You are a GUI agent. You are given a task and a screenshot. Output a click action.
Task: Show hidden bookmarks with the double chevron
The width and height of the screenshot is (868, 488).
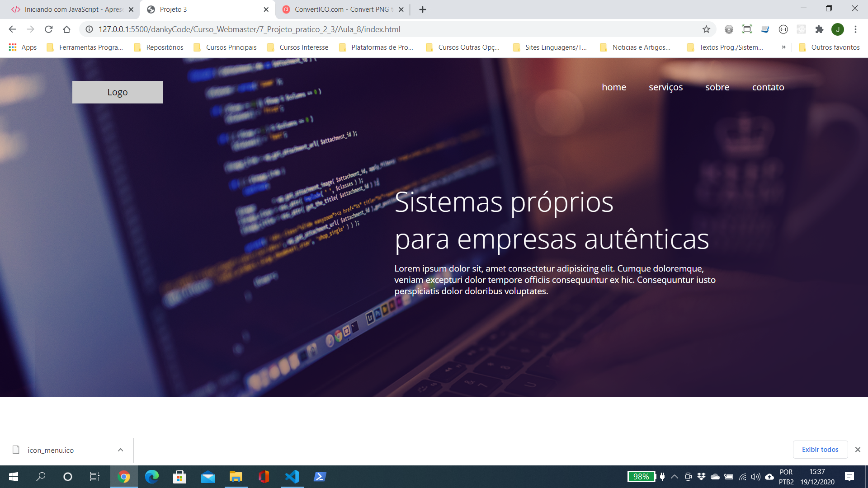[783, 47]
